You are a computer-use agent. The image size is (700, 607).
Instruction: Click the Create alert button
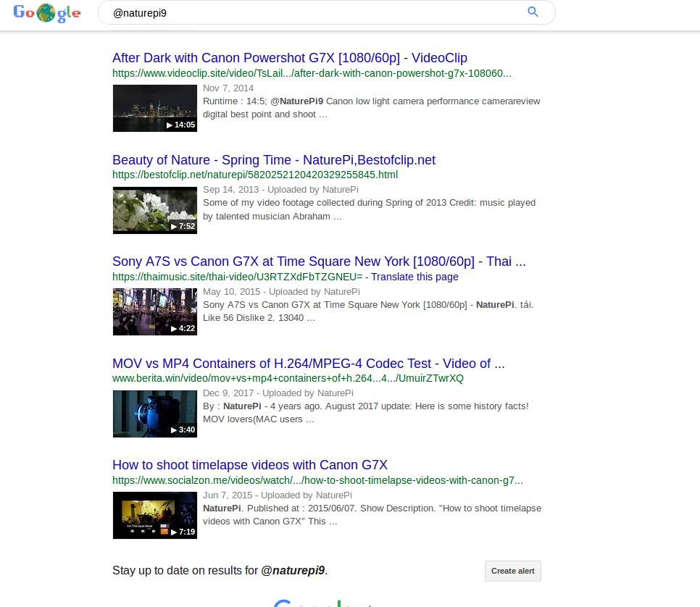[x=512, y=571]
